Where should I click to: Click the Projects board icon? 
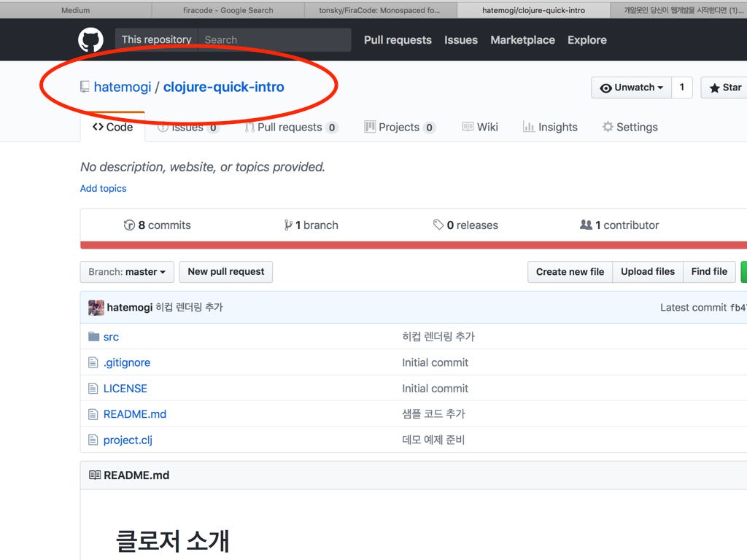[x=370, y=127]
